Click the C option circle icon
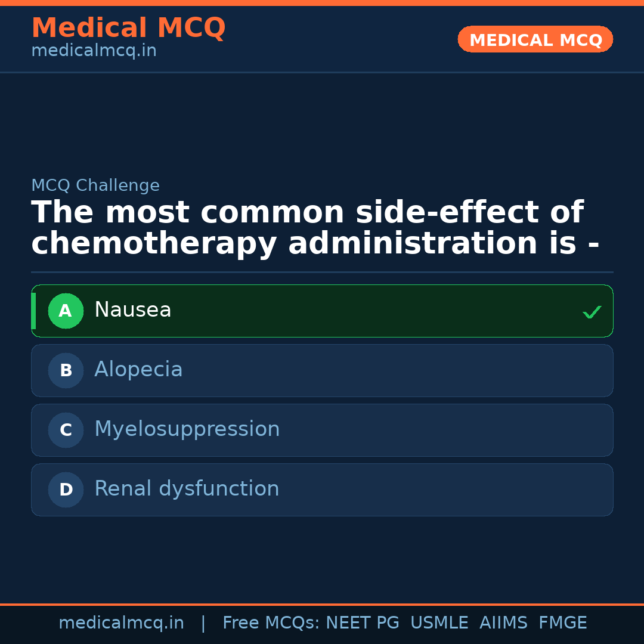The width and height of the screenshot is (644, 644). tap(66, 430)
